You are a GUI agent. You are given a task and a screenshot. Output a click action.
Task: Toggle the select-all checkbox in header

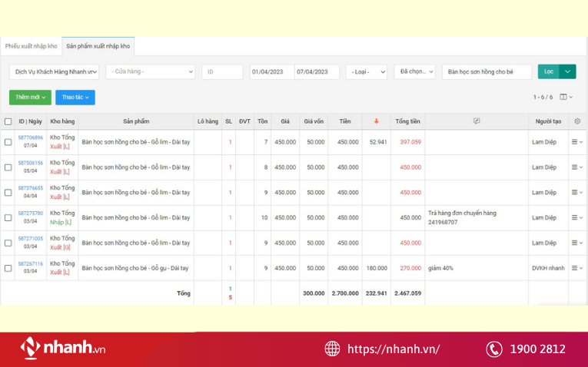[x=8, y=121]
